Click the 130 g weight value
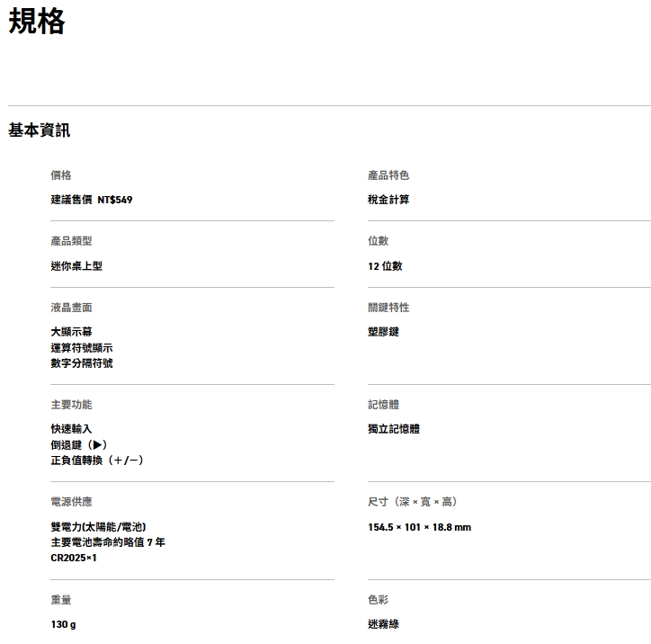This screenshot has width=651, height=644. (63, 624)
